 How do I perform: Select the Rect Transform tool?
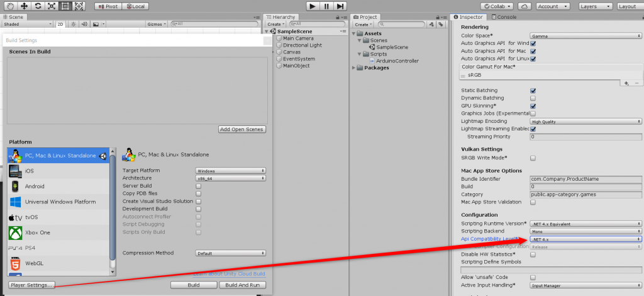pyautogui.click(x=65, y=6)
